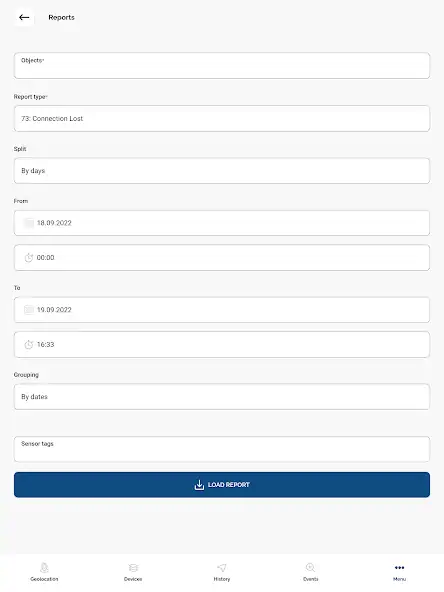Select the To date 19.09.2022 field
444x592 pixels.
(x=222, y=310)
